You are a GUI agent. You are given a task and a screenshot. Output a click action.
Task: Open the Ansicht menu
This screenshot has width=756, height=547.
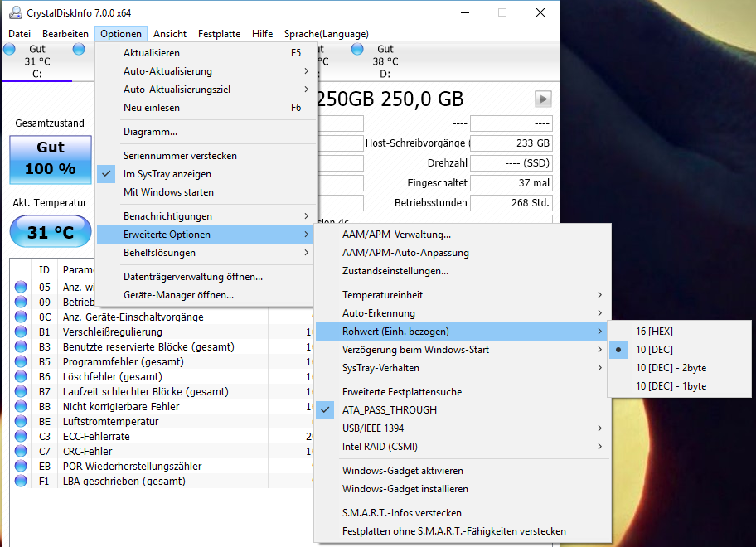[170, 34]
